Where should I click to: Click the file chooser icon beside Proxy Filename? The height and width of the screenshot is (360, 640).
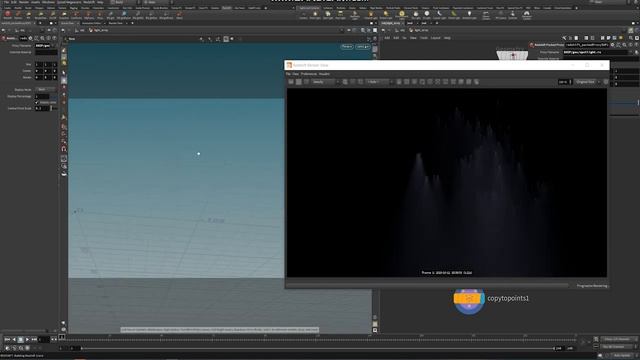[636, 52]
